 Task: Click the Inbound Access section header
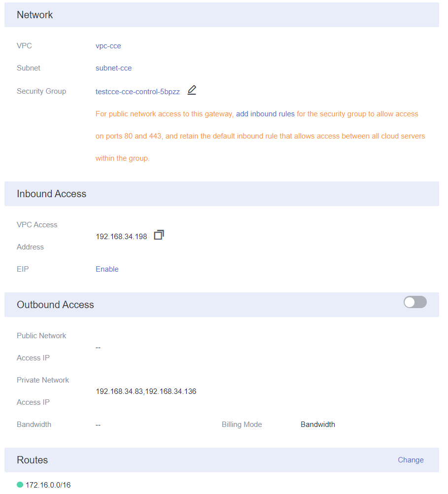pyautogui.click(x=51, y=194)
